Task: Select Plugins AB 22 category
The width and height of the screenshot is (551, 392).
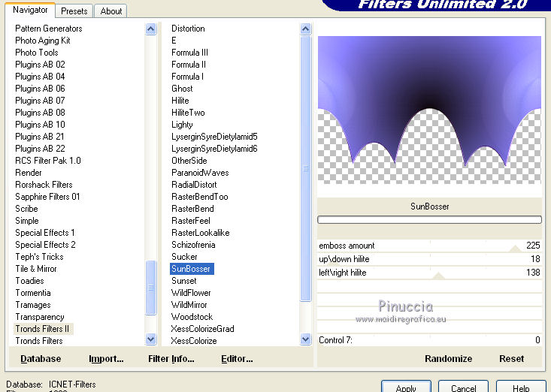Action: coord(40,149)
